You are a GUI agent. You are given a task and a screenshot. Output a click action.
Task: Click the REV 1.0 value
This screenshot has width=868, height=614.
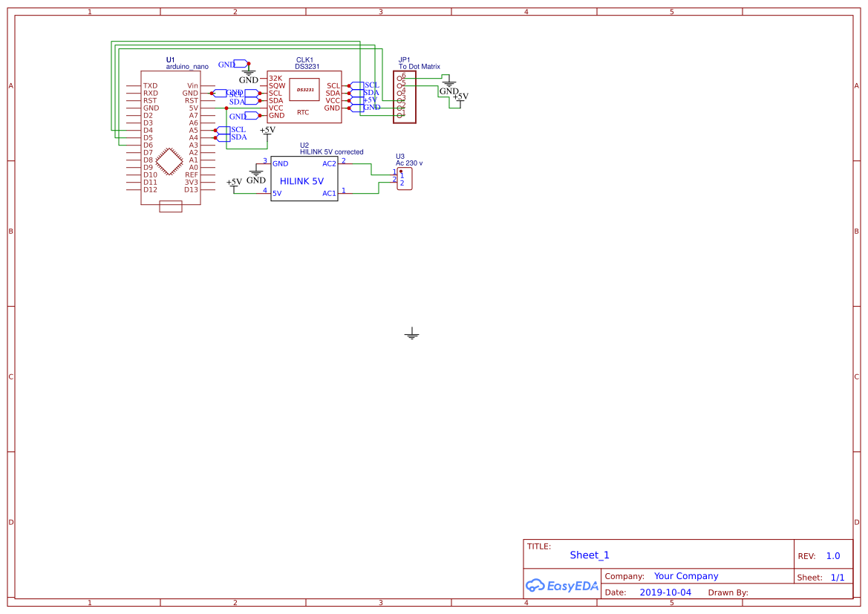pyautogui.click(x=833, y=556)
